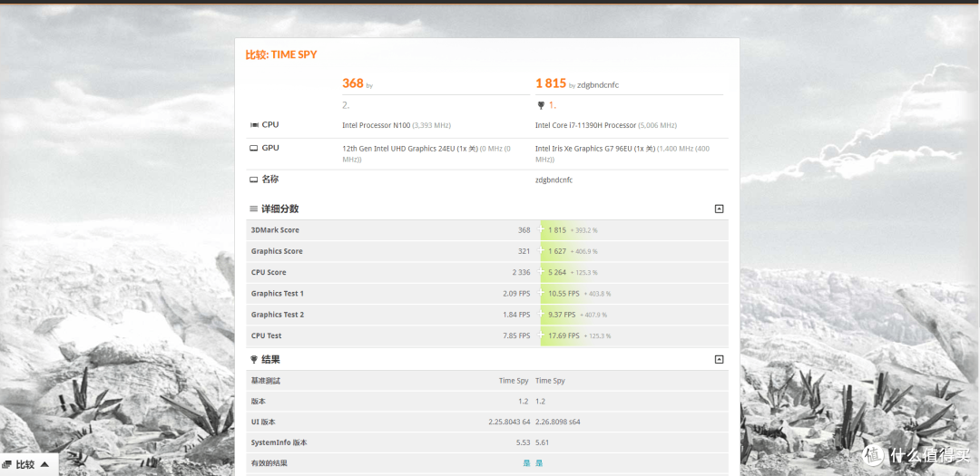
Task: Click the 5 264 CPU score value
Action: (557, 272)
